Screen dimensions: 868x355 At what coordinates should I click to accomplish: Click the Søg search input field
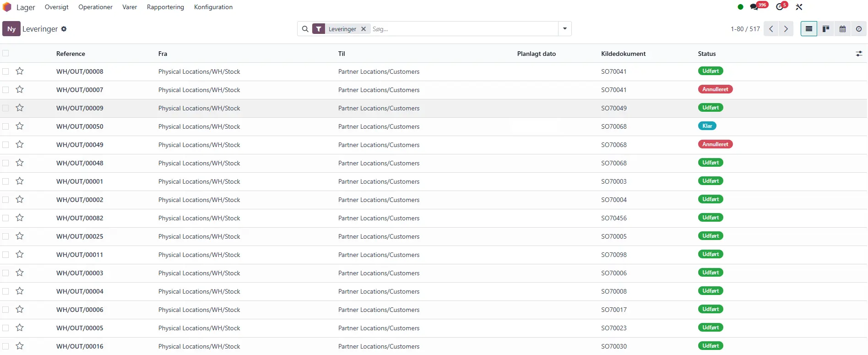(462, 29)
